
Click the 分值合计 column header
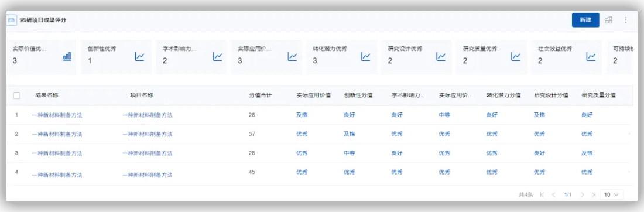coord(260,95)
